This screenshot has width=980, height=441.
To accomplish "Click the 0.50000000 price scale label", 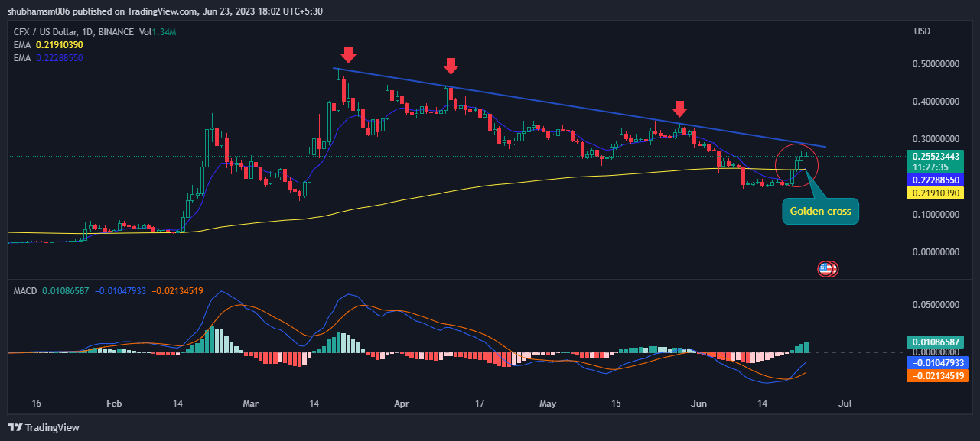I will pos(936,63).
